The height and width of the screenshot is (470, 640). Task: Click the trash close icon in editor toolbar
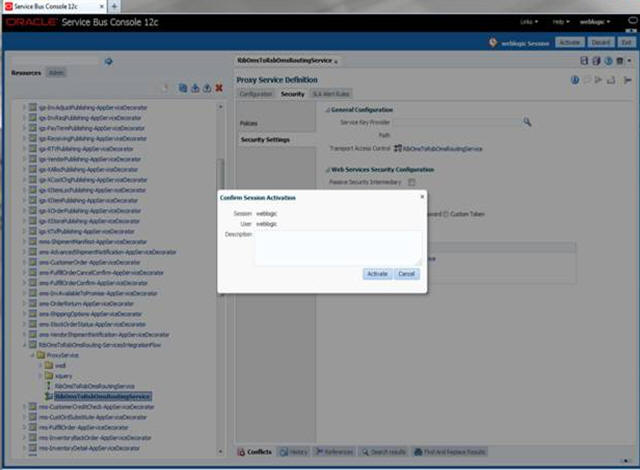click(620, 61)
